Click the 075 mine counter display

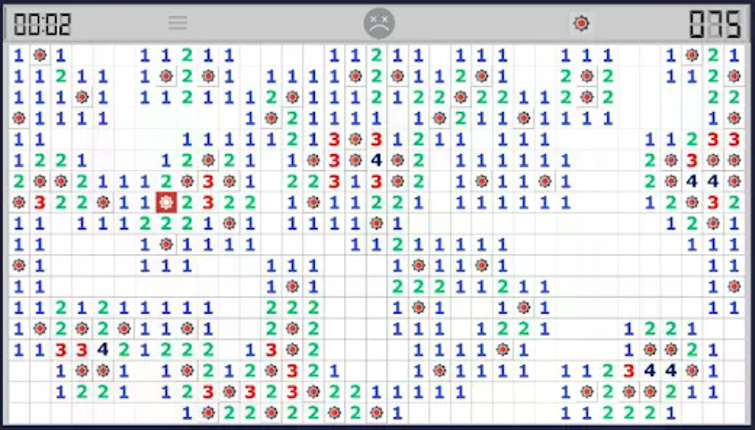click(714, 23)
